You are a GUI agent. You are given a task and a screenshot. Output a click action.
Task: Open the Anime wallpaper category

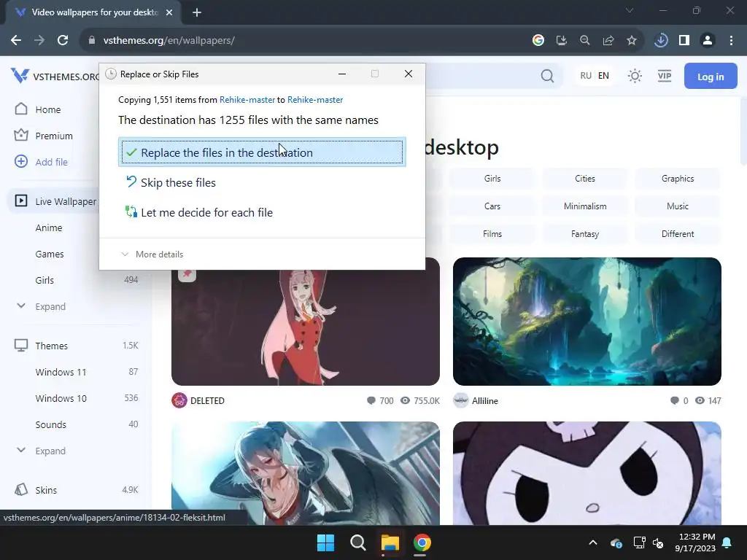click(49, 227)
